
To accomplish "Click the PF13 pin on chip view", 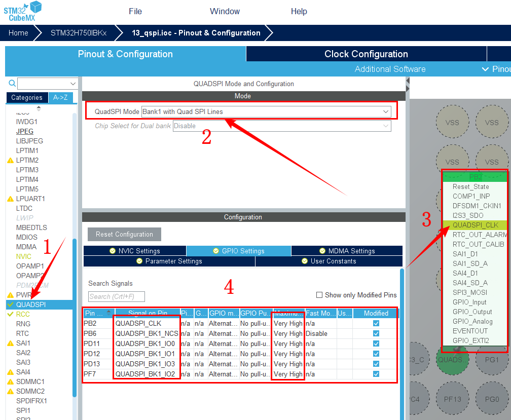I will pyautogui.click(x=452, y=399).
